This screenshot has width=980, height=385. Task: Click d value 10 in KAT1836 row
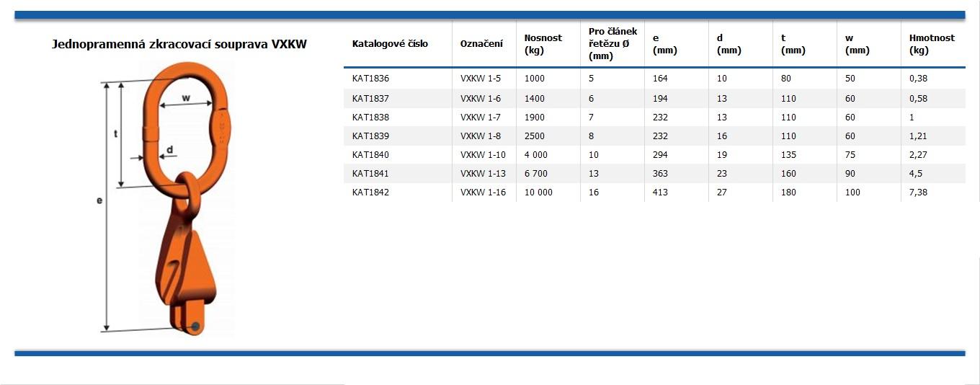coord(722,78)
